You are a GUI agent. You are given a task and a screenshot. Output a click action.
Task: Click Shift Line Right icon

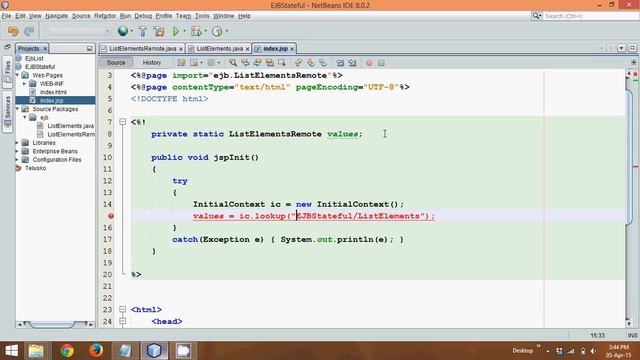point(352,63)
